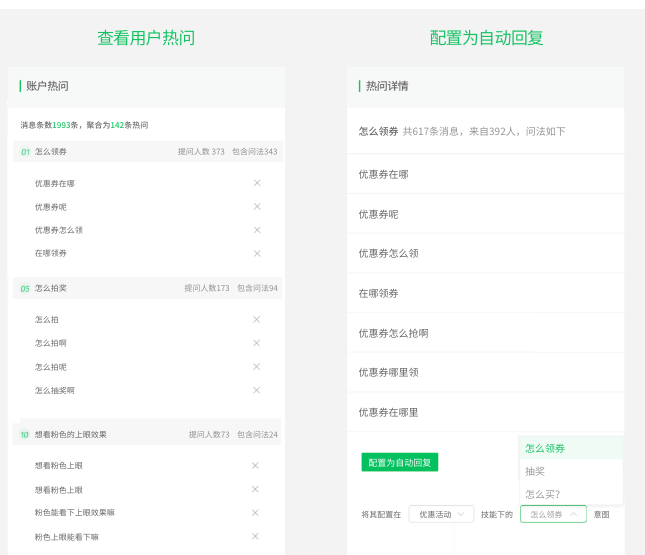Expand the 01 怎么领券 hot question group
The image size is (645, 555).
148,152
